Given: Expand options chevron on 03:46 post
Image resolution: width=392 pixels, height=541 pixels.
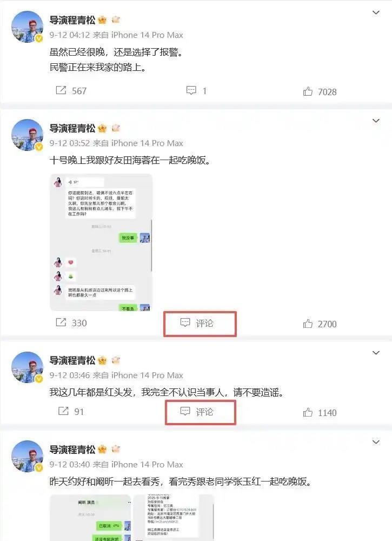Looking at the screenshot, I should (376, 353).
